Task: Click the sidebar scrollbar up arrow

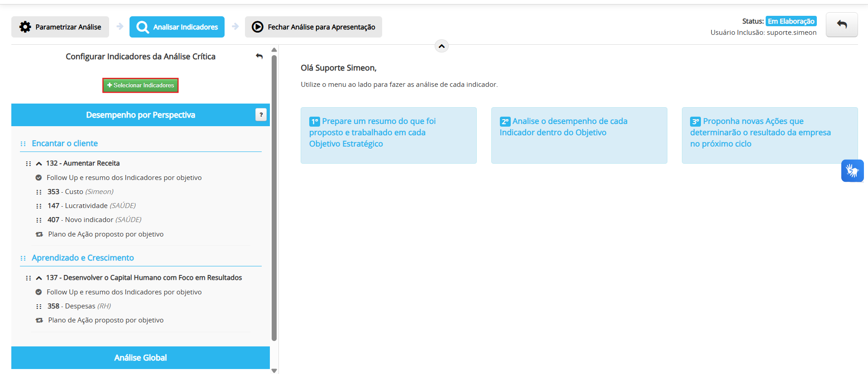Action: coord(274,50)
